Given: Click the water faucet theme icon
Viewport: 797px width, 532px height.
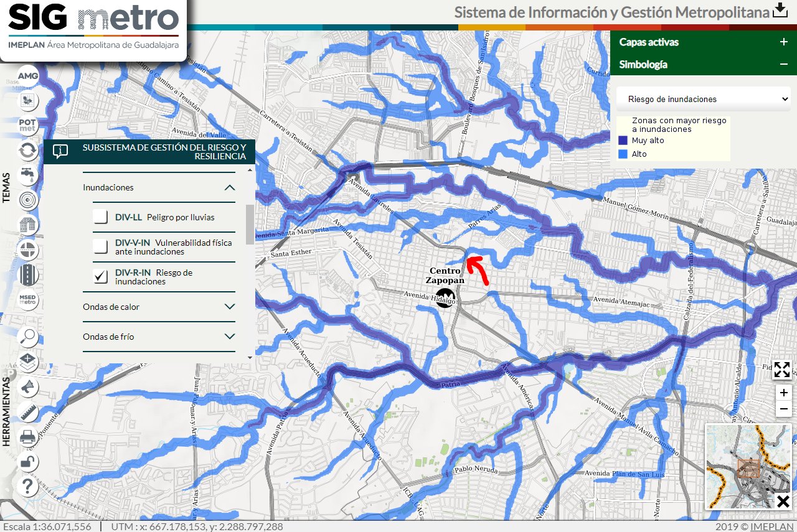Looking at the screenshot, I should [28, 175].
